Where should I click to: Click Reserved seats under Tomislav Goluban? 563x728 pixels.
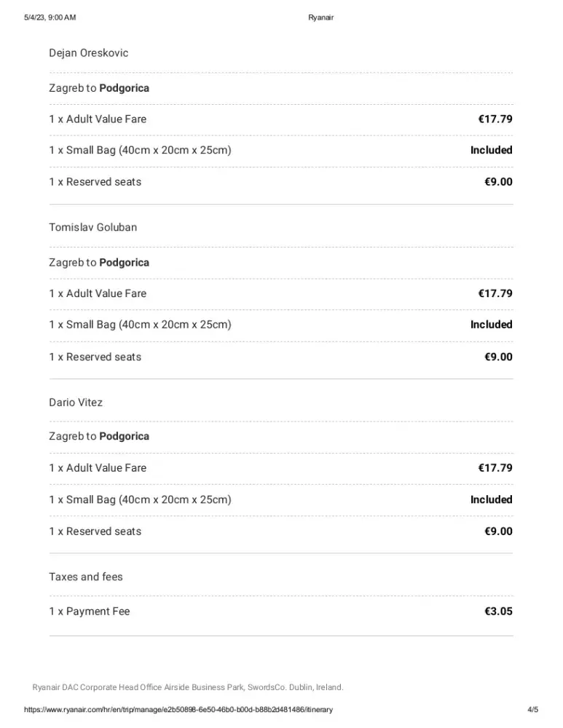tap(95, 357)
